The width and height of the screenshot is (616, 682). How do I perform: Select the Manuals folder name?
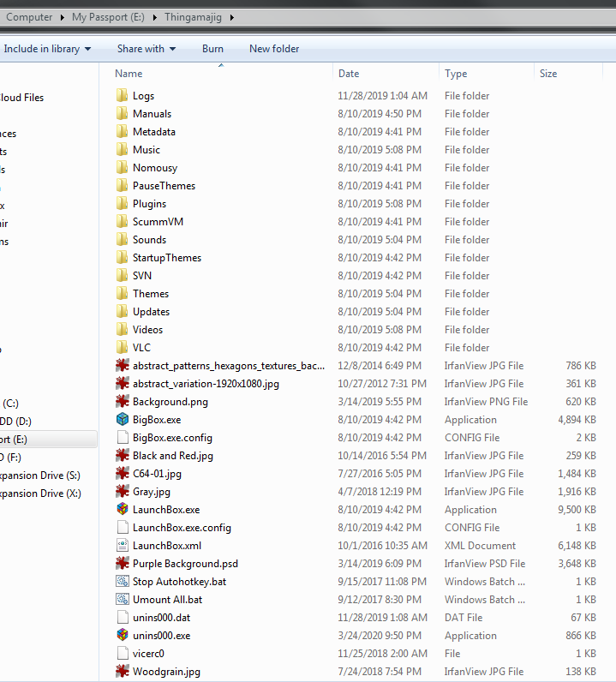(152, 113)
